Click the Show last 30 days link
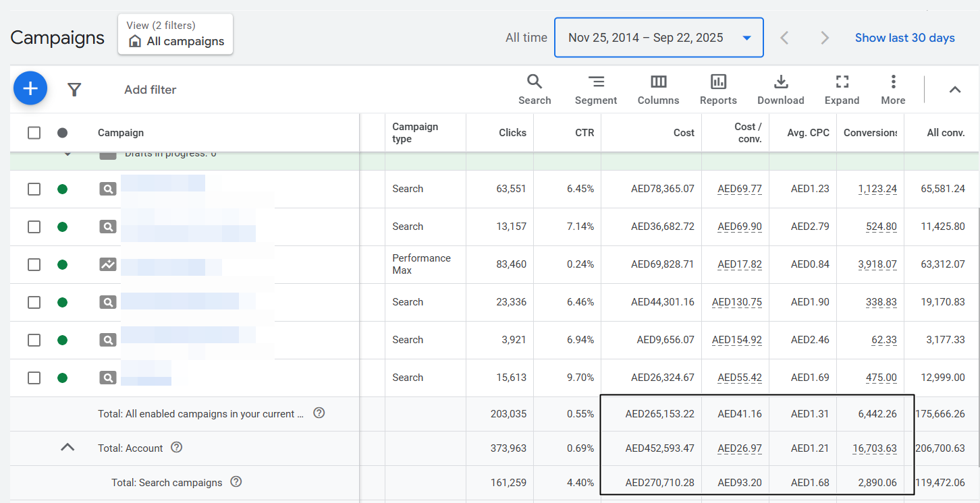The image size is (980, 503). click(x=904, y=38)
